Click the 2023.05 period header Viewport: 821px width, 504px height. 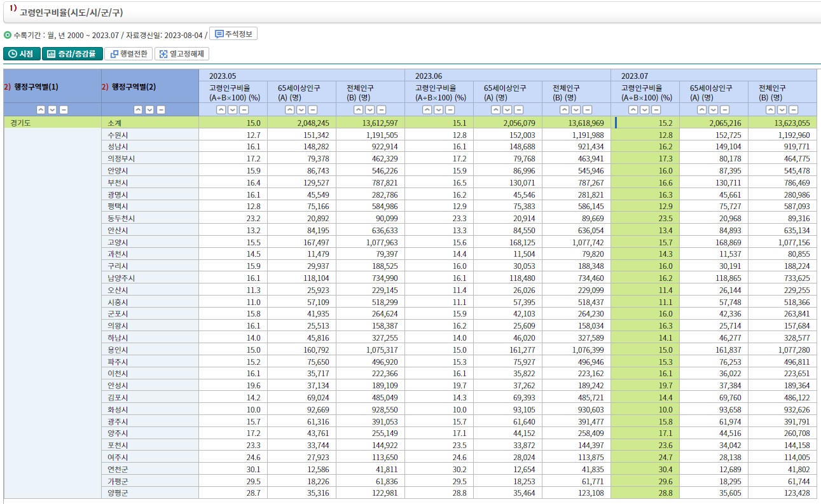pyautogui.click(x=302, y=76)
